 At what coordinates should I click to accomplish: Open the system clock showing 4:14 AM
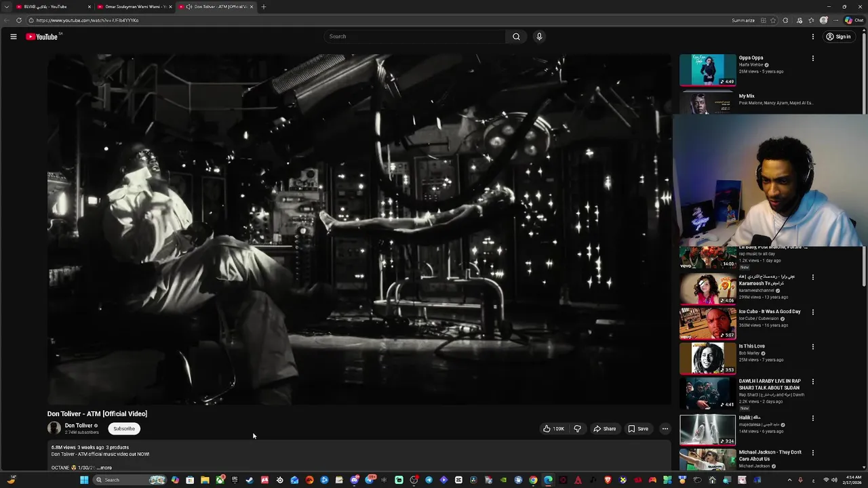853,480
